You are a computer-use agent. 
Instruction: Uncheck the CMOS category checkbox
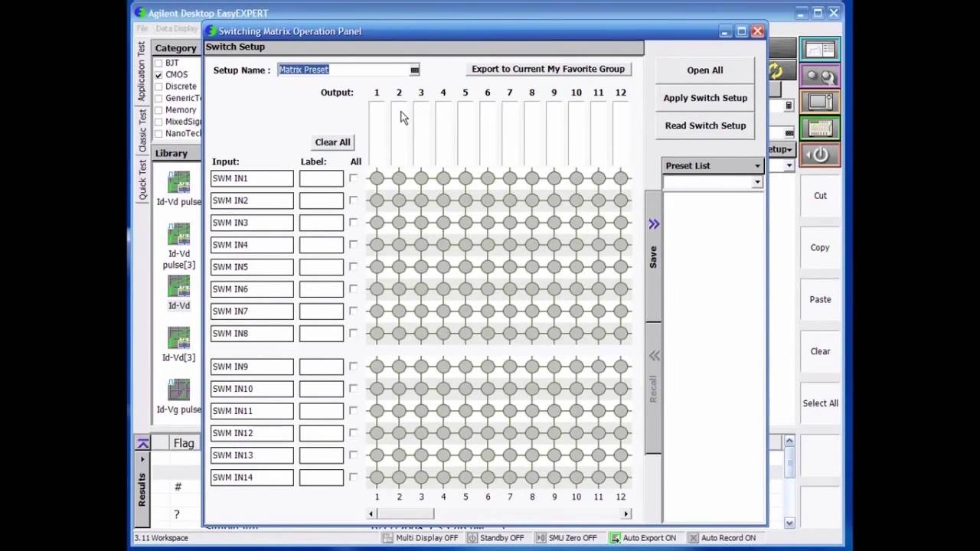(x=158, y=75)
